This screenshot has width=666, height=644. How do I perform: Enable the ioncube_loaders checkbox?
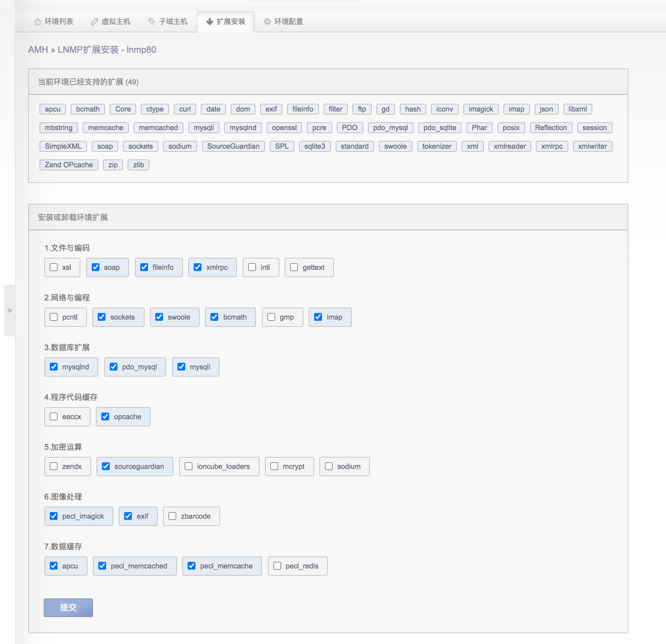pos(189,466)
